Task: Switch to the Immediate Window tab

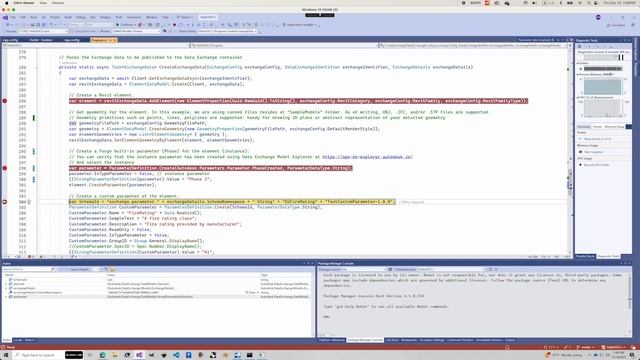Action: click(x=489, y=340)
